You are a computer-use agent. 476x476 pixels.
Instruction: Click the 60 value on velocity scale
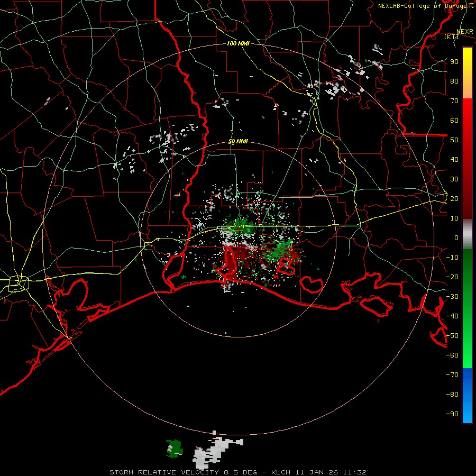454,121
